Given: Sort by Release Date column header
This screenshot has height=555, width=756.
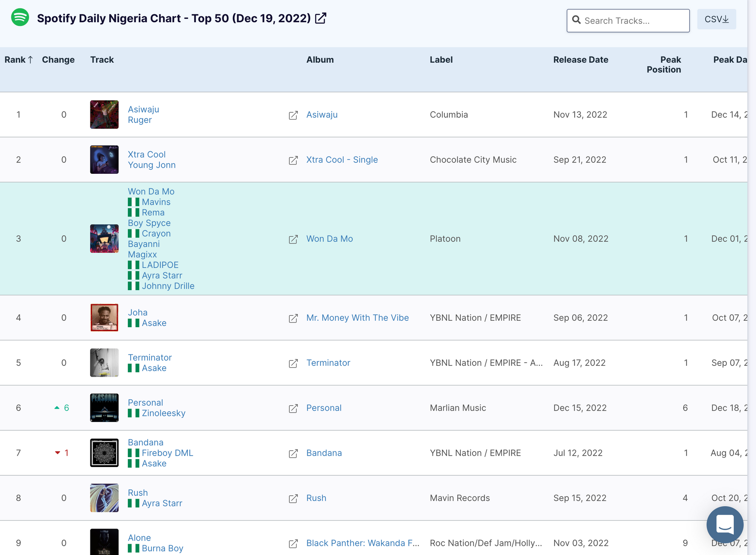Looking at the screenshot, I should point(581,60).
